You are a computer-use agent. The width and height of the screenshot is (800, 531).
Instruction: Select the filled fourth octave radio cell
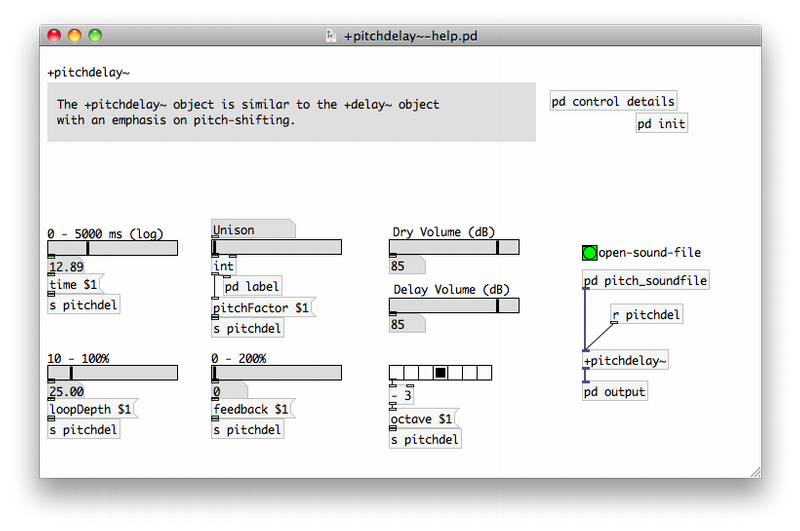point(440,373)
